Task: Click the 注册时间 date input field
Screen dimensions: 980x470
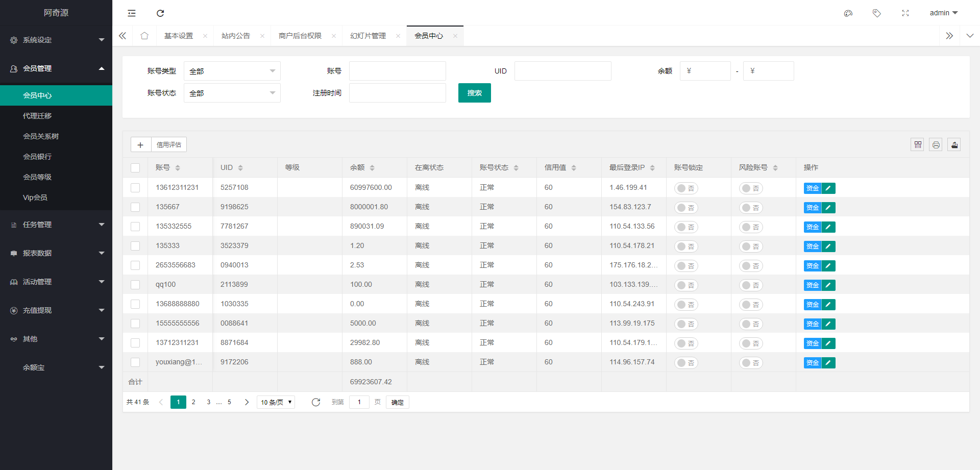Action: 398,93
